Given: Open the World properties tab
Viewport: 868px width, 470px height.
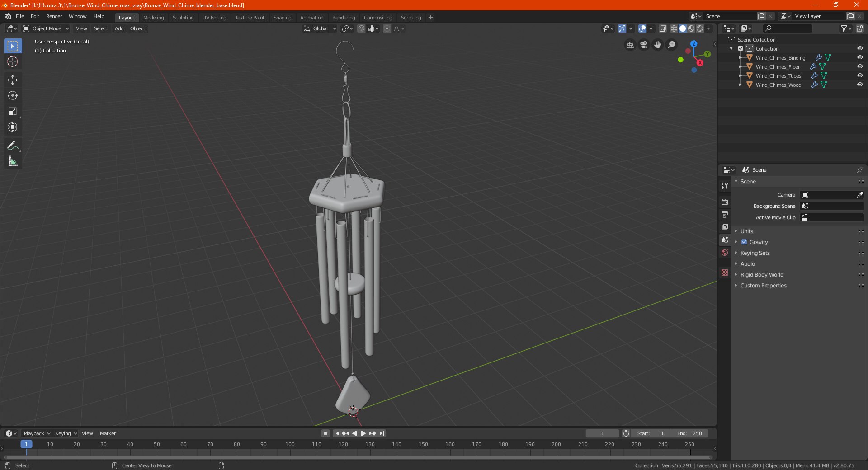Looking at the screenshot, I should click(725, 253).
